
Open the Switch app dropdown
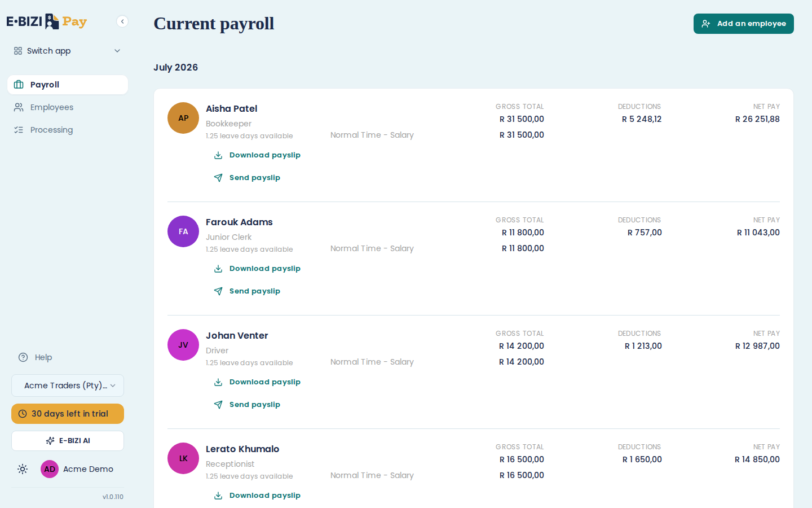(x=68, y=51)
